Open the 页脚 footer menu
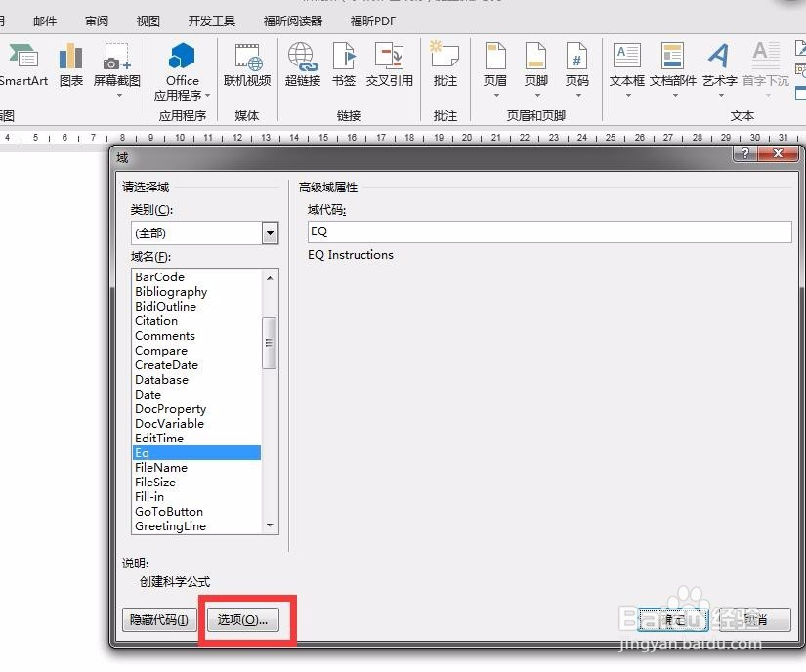 (x=536, y=65)
